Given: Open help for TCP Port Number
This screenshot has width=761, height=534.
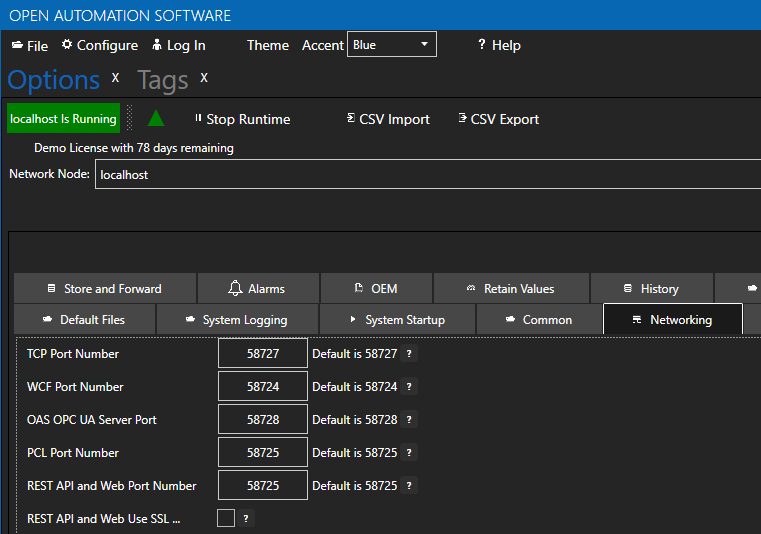Looking at the screenshot, I should click(409, 353).
